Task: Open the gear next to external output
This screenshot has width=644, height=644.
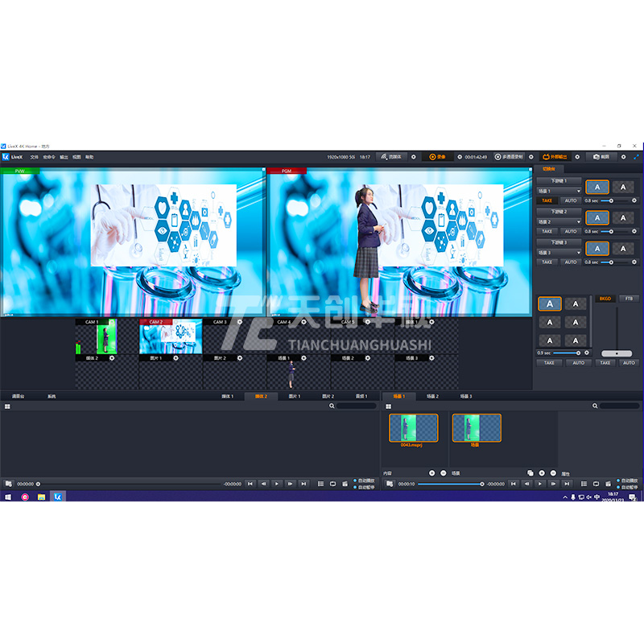Action: pyautogui.click(x=577, y=157)
